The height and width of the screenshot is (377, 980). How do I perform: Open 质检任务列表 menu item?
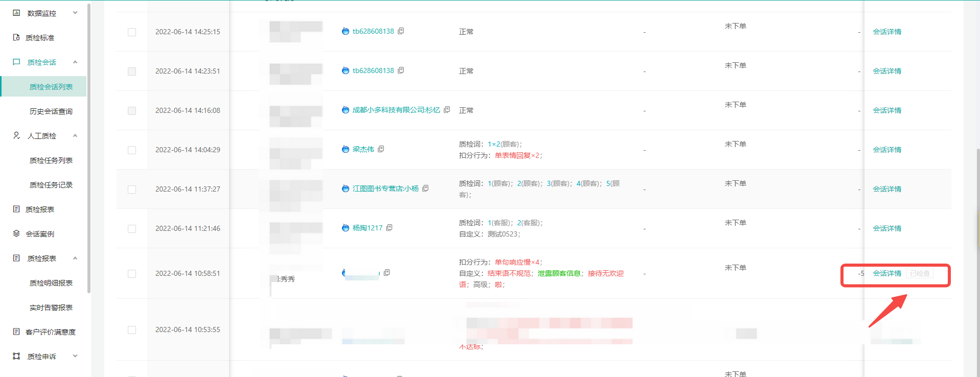(51, 160)
